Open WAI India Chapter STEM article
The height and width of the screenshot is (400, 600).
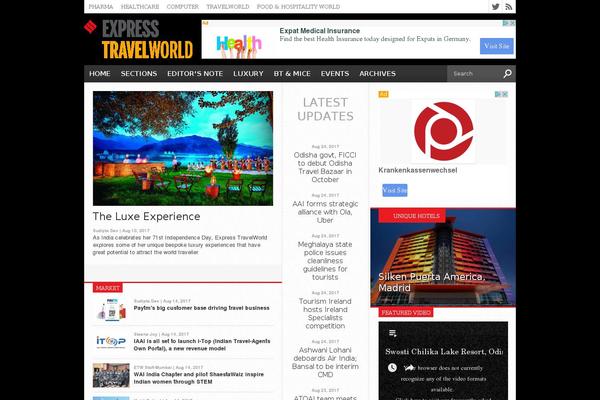(199, 378)
